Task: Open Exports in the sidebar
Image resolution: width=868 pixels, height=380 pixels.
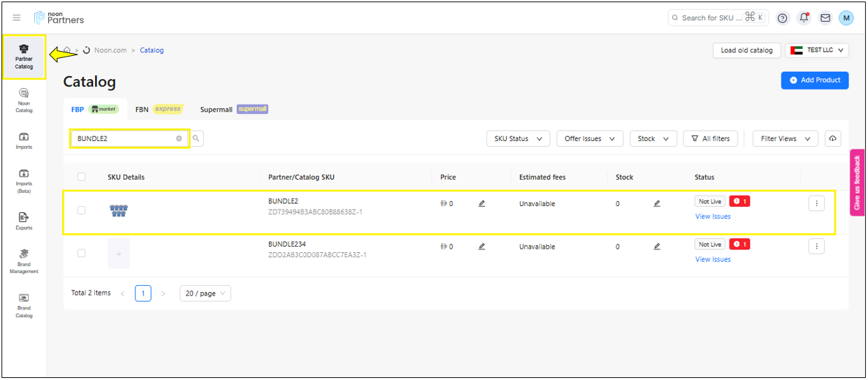Action: [24, 221]
